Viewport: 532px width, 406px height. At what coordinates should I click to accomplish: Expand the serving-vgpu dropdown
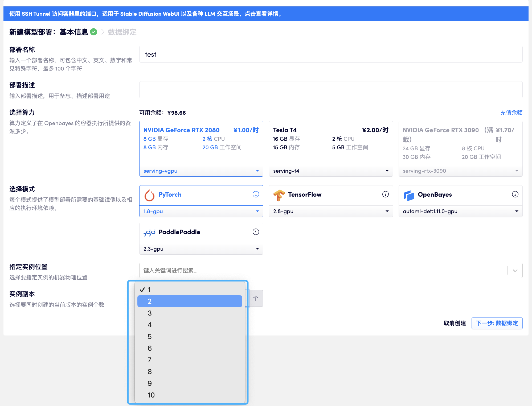[201, 171]
